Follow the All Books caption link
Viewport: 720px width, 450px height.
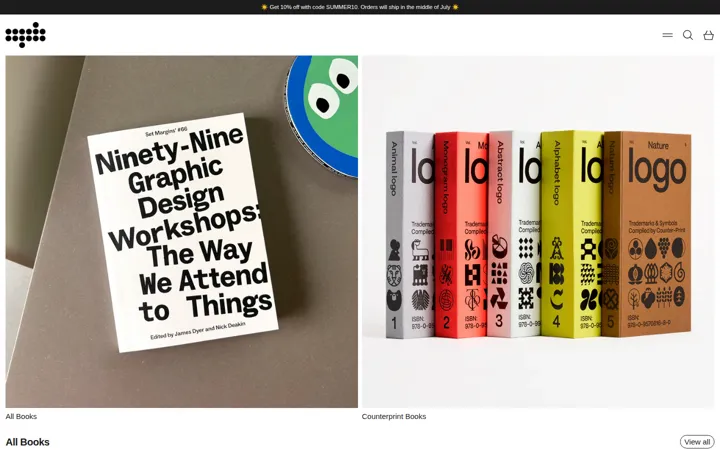pos(21,416)
